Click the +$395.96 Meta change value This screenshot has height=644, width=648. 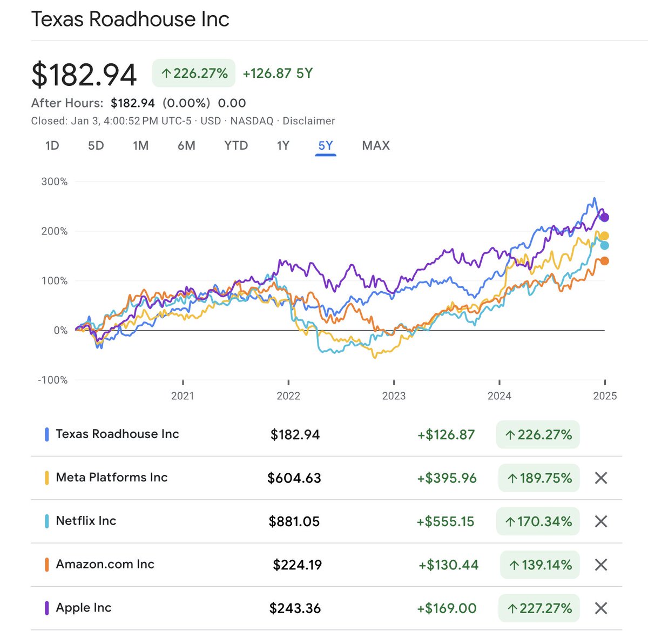click(x=447, y=478)
